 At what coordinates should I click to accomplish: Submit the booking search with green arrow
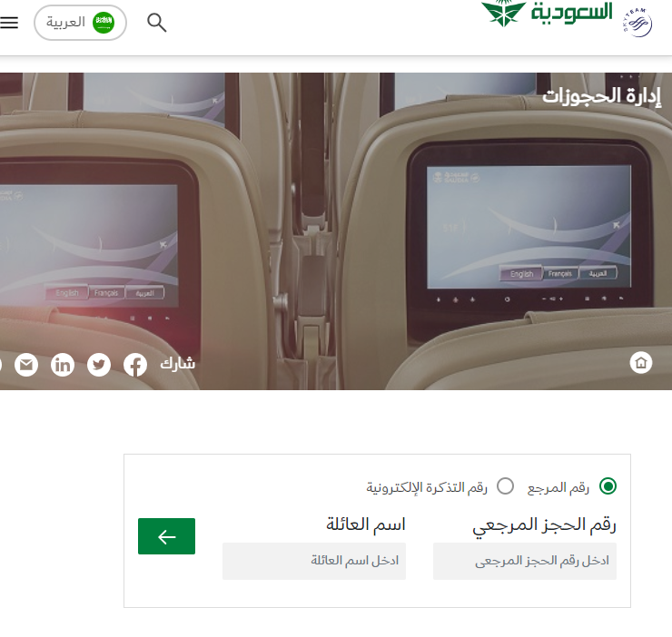[166, 536]
